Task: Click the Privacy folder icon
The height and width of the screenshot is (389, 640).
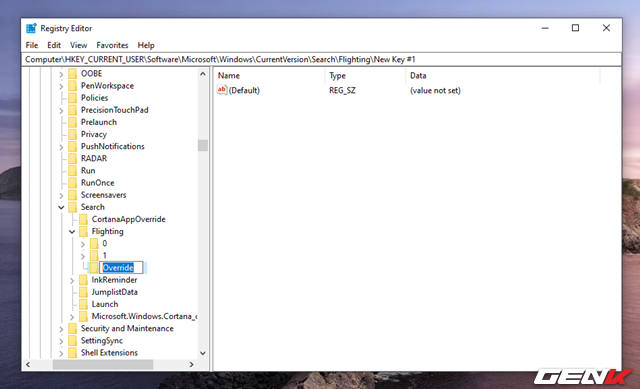Action: [x=73, y=134]
